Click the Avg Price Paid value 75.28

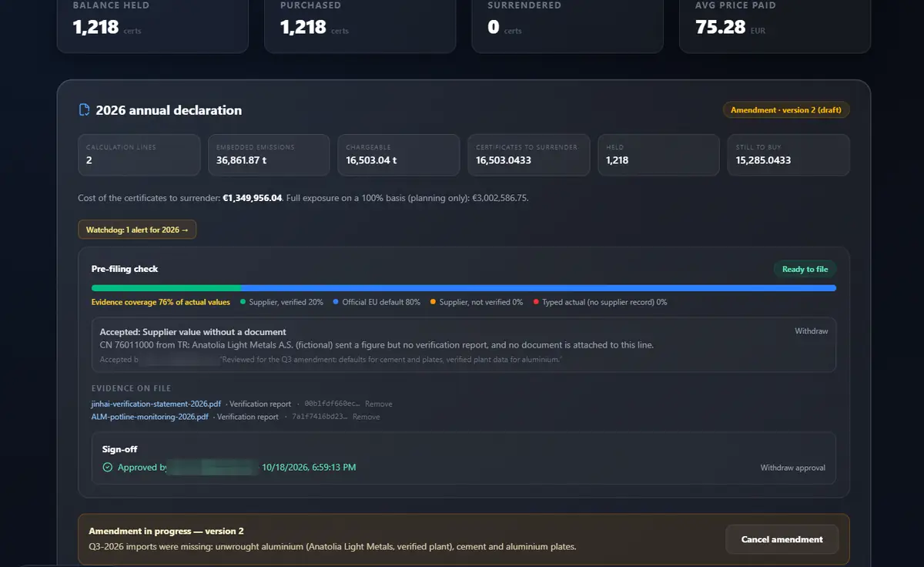[720, 28]
